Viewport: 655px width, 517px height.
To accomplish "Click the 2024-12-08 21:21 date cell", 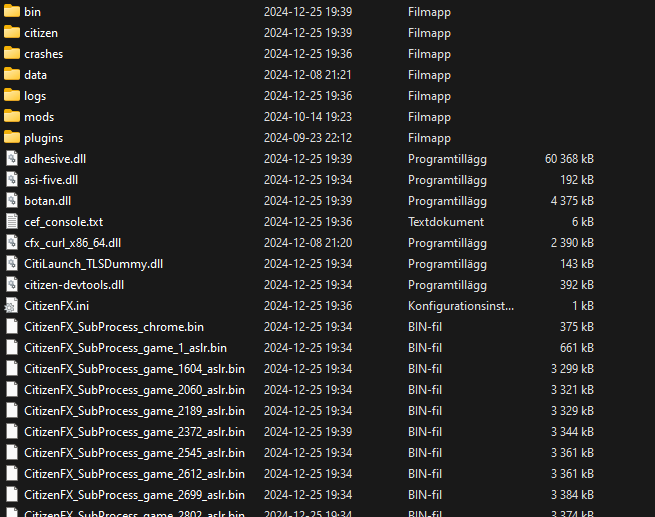I will (307, 74).
